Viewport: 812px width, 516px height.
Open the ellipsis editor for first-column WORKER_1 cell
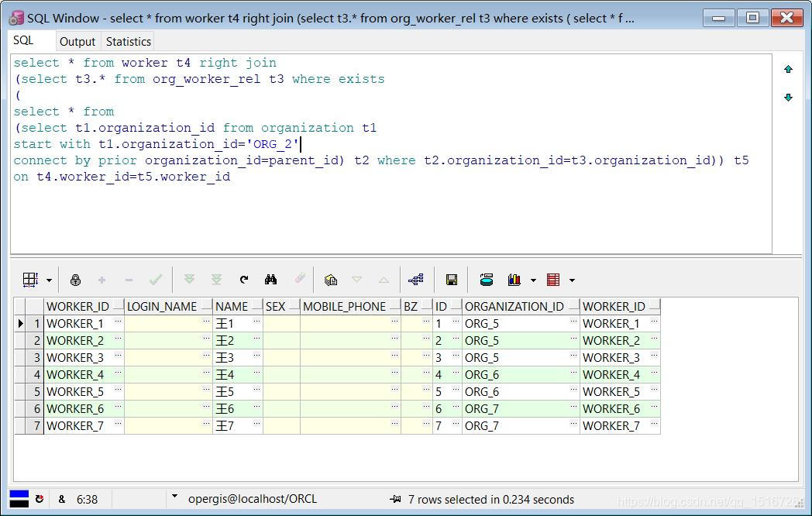(x=118, y=322)
